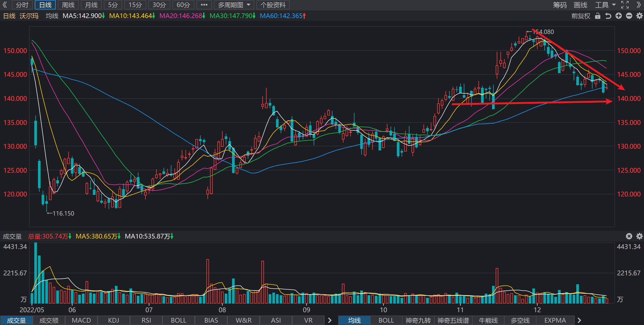Expand the 多周期图 dropdown

(234, 5)
